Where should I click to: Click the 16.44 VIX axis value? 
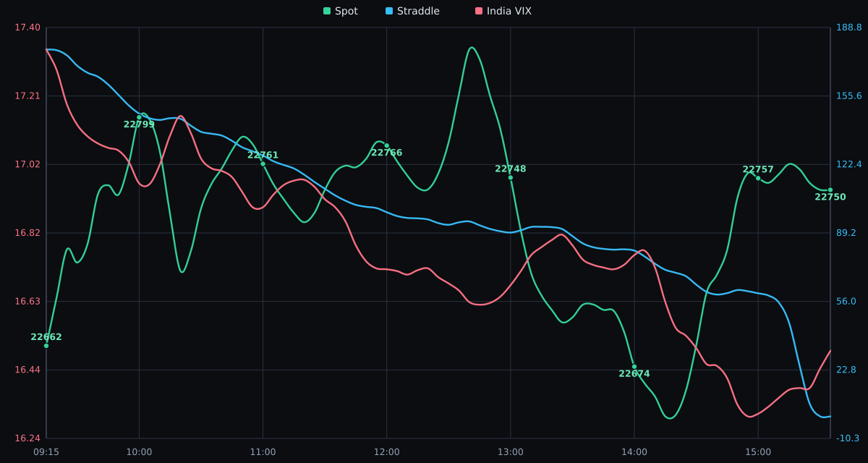27,370
